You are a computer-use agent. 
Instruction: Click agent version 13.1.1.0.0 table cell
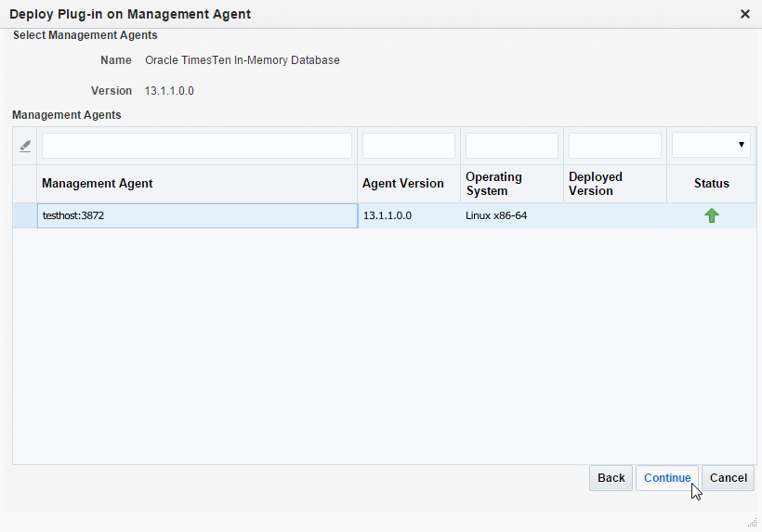pyautogui.click(x=409, y=215)
